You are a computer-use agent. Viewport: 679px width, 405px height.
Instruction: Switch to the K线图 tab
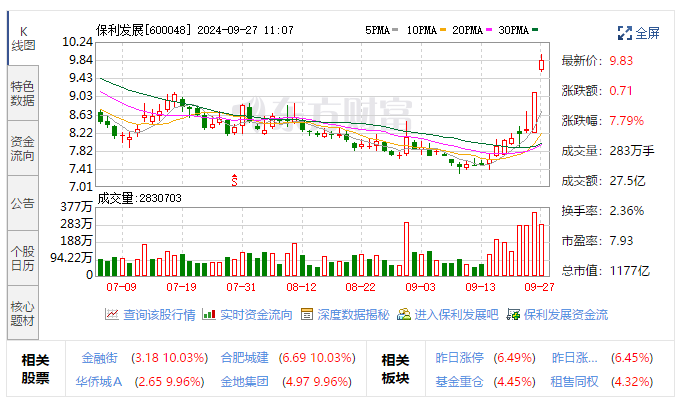22,38
